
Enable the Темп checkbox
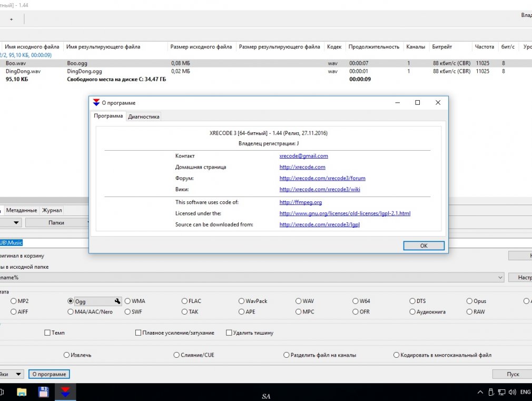(47, 332)
